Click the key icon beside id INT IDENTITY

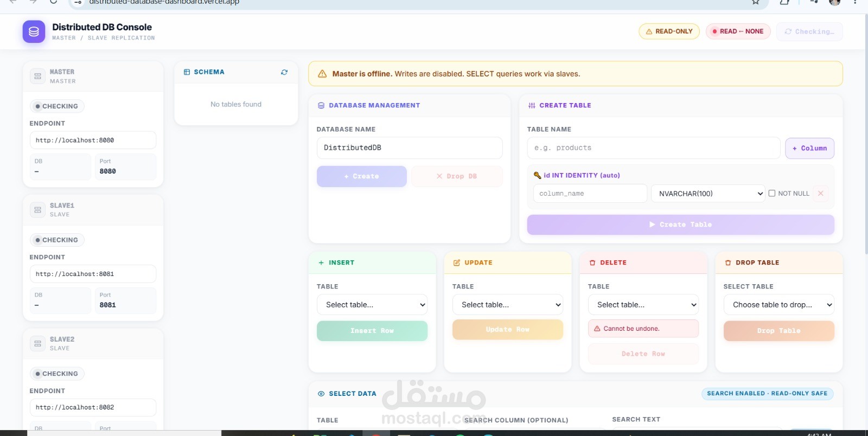(x=538, y=175)
